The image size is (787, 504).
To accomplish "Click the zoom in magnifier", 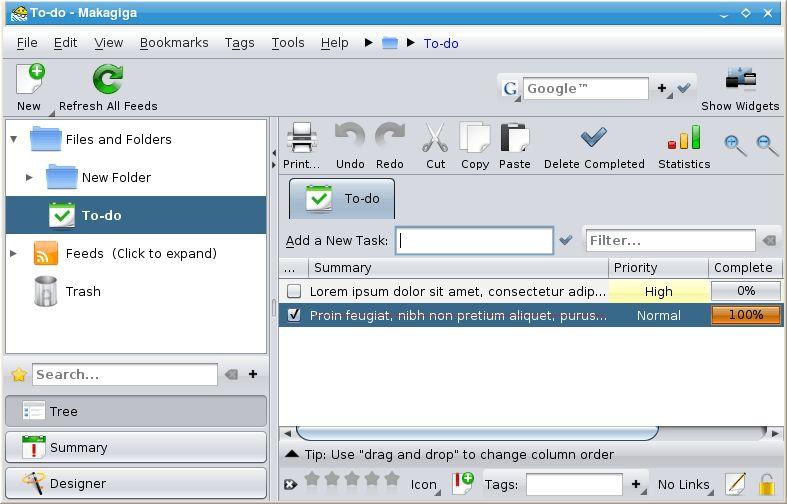I will [735, 145].
